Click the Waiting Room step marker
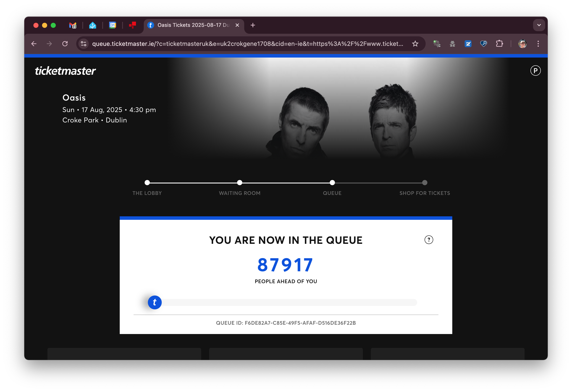 pos(240,182)
